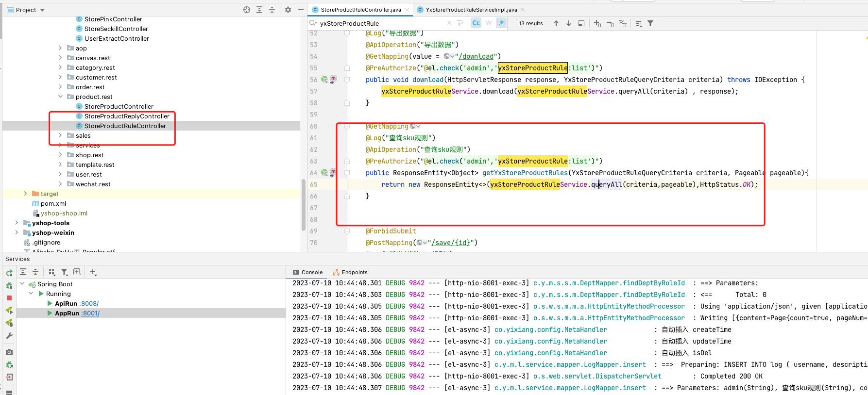868x395 pixels.
Task: Click the locate target icon in Project panel
Action: coord(247,10)
